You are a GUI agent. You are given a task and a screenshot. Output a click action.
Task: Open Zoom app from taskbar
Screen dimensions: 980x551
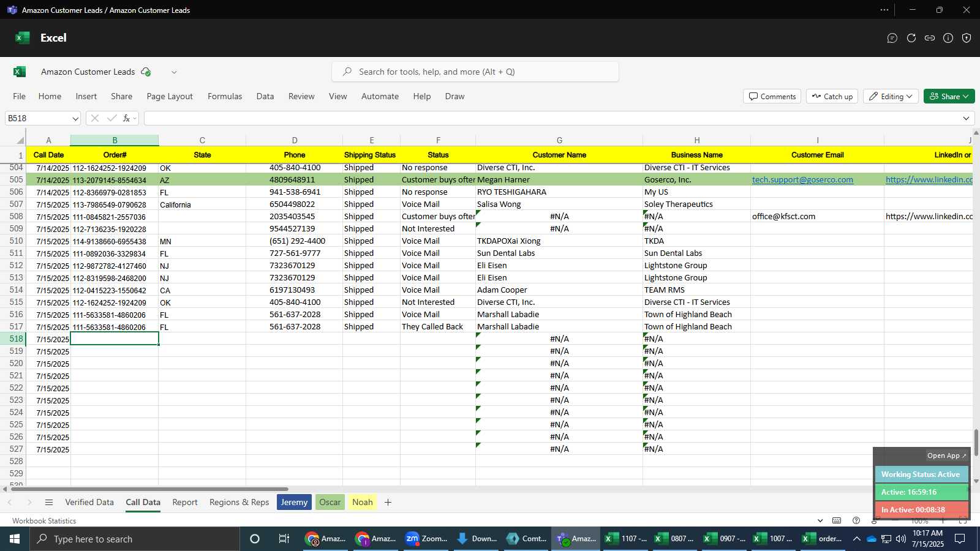[x=427, y=539]
